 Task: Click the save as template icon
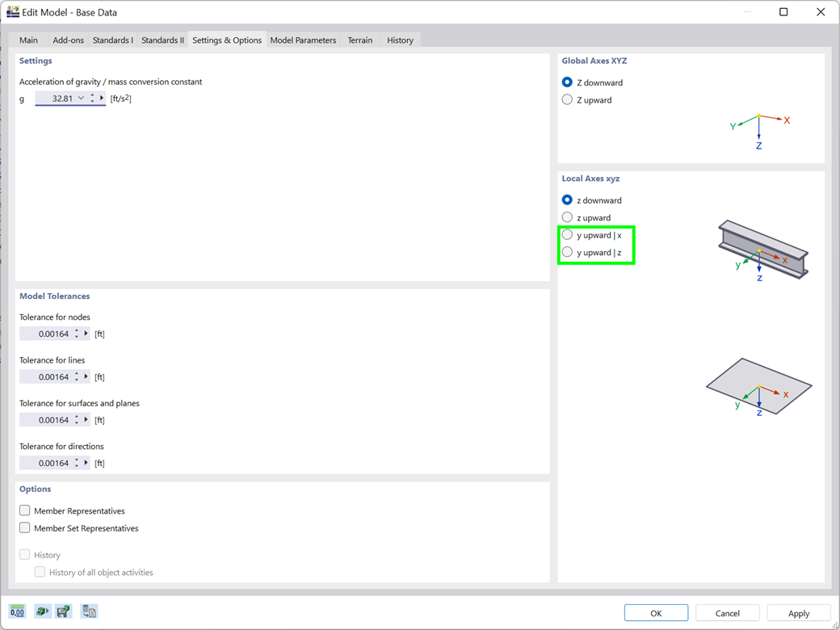coord(64,611)
